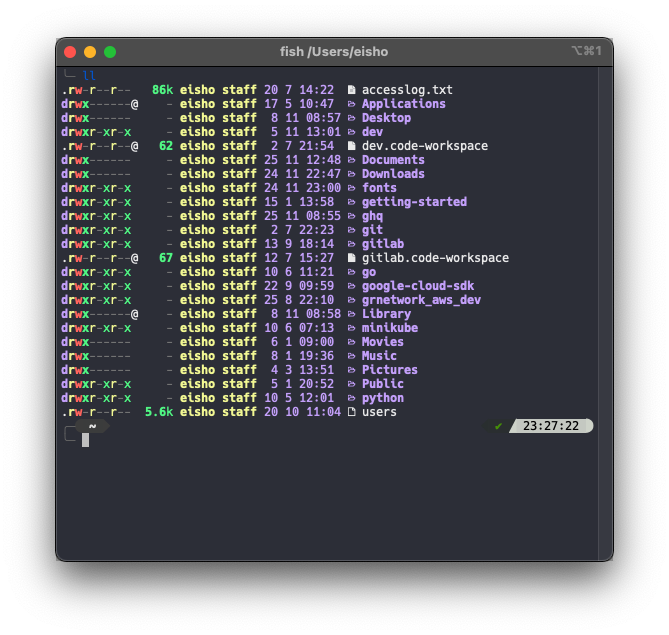Click the yellow minimize window button
Viewport: 669px width, 635px height.
click(x=90, y=52)
